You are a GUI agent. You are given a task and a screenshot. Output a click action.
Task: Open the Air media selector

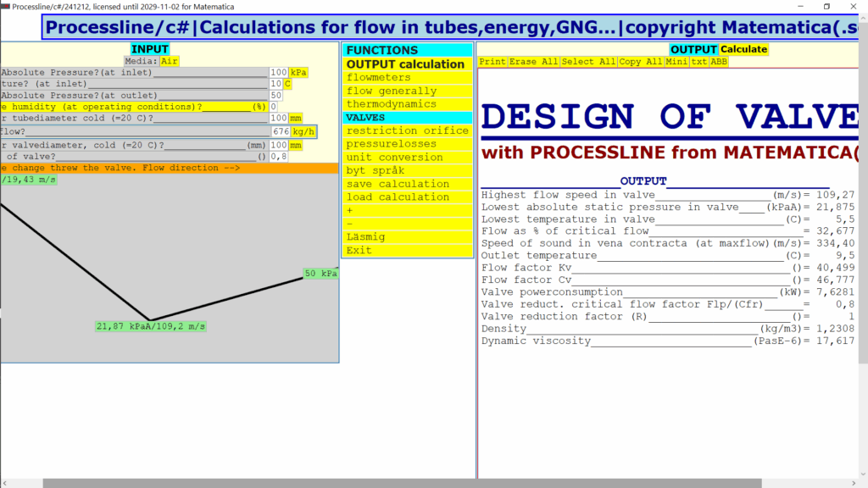(170, 61)
